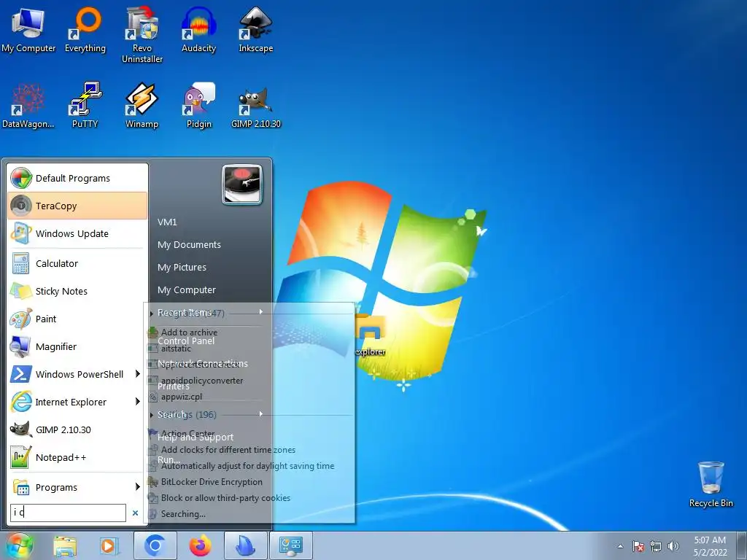This screenshot has width=747, height=560.
Task: Open Add clocks for different time zones
Action: pos(228,449)
